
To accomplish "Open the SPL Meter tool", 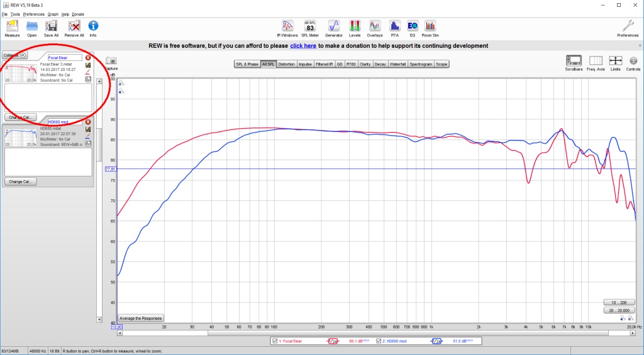I will (309, 28).
